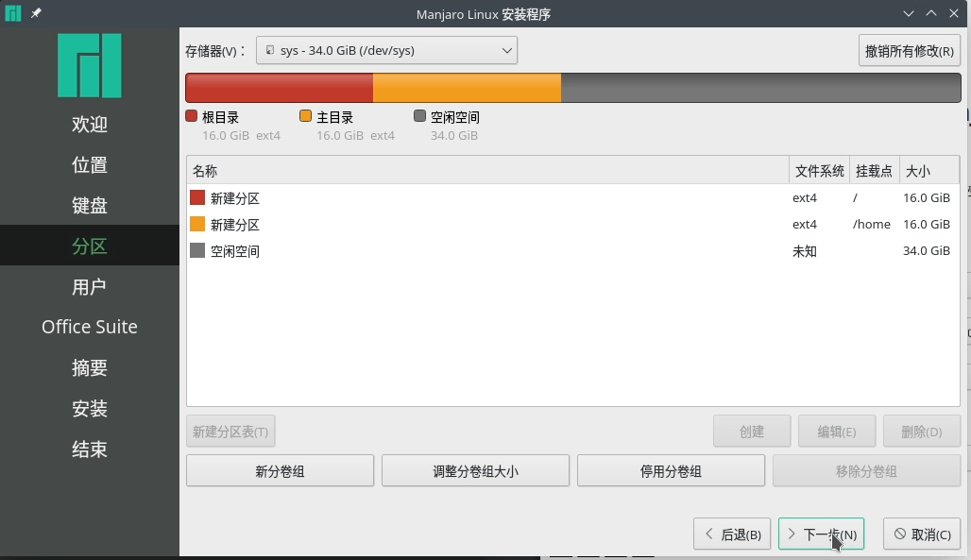This screenshot has width=971, height=560.
Task: Click the Office Suite step in sidebar
Action: pos(90,327)
